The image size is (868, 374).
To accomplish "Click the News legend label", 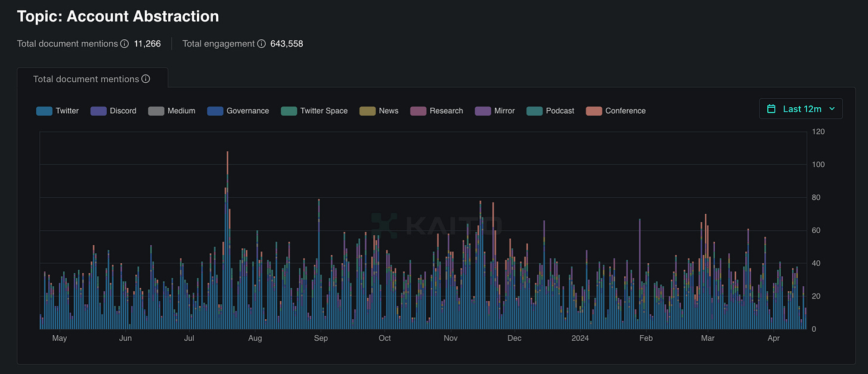I will (x=389, y=111).
